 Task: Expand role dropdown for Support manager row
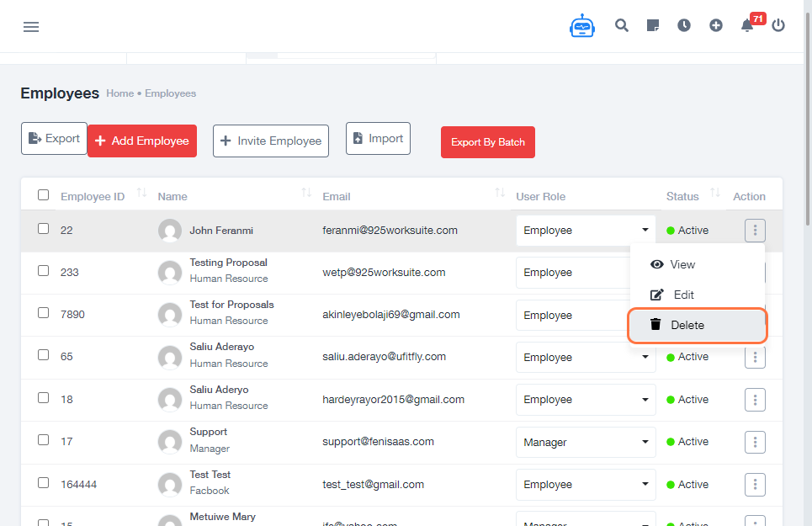pos(586,443)
